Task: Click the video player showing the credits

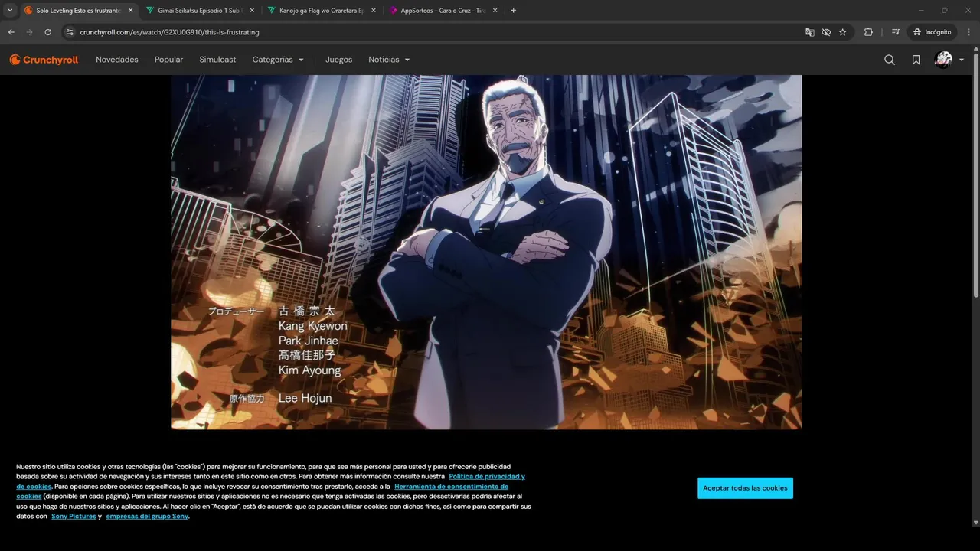Action: 486,252
